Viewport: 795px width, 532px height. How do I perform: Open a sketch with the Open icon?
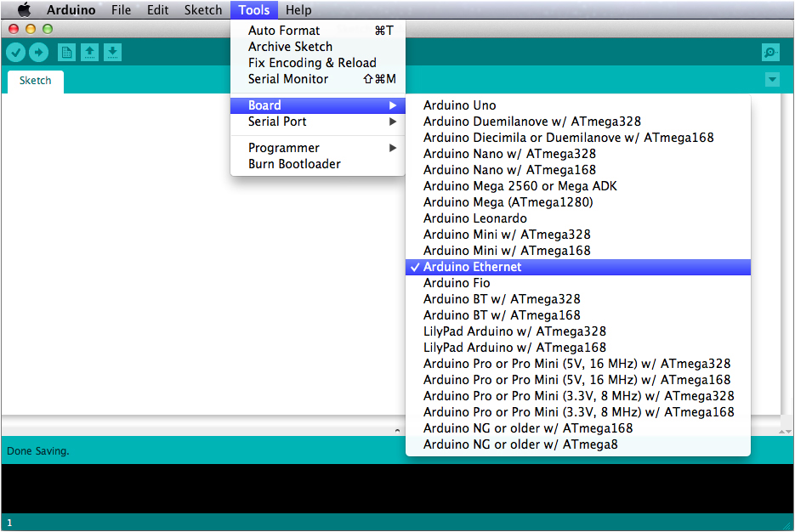coord(90,52)
